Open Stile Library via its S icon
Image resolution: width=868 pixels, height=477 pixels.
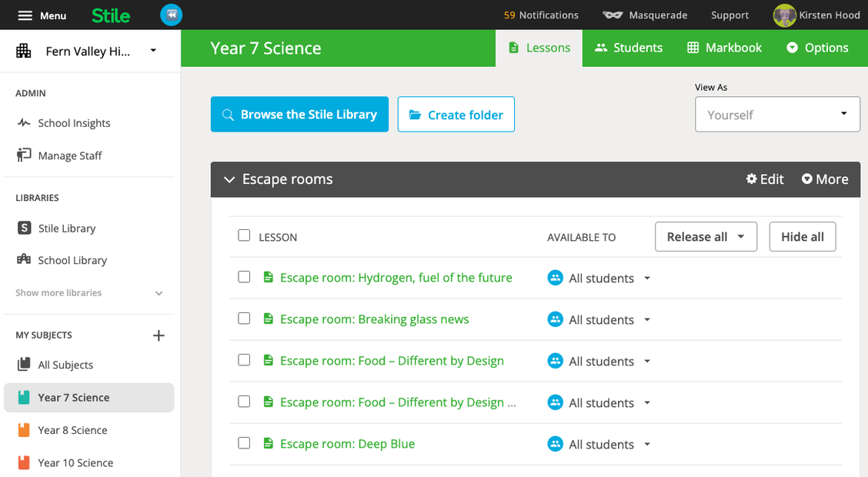[x=24, y=228]
